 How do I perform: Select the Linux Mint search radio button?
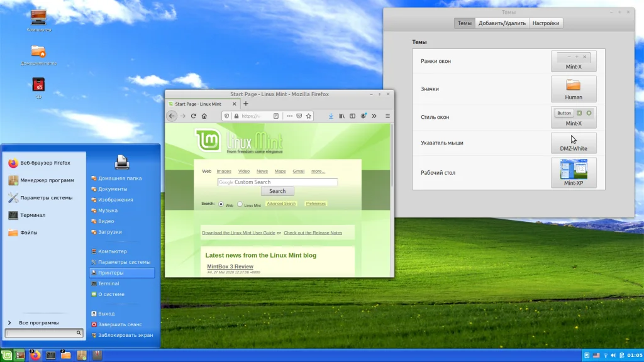[240, 204]
